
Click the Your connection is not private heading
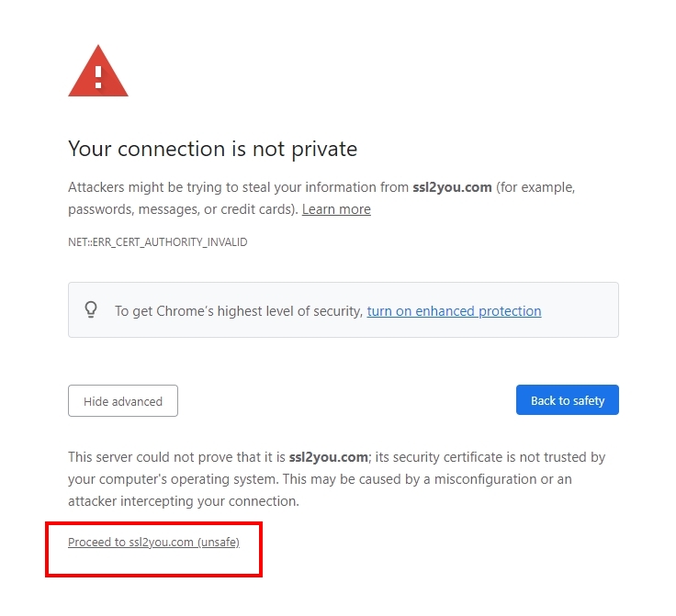click(212, 149)
